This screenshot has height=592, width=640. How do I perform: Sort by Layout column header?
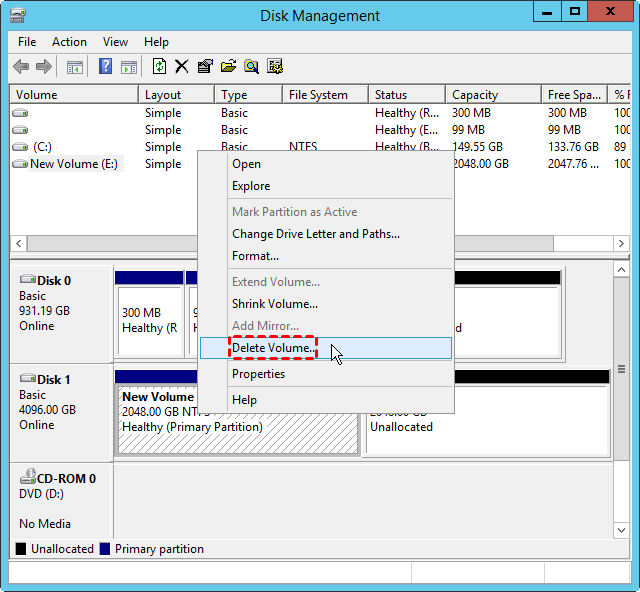click(x=176, y=95)
